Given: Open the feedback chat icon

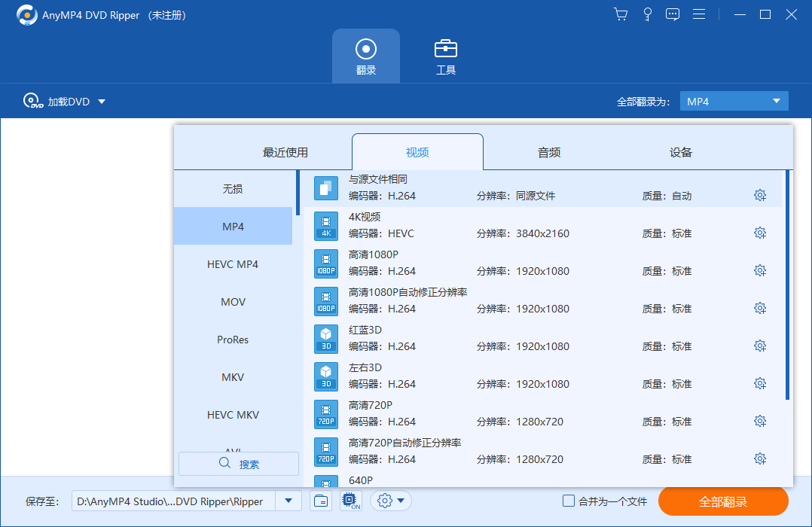Looking at the screenshot, I should coord(673,14).
